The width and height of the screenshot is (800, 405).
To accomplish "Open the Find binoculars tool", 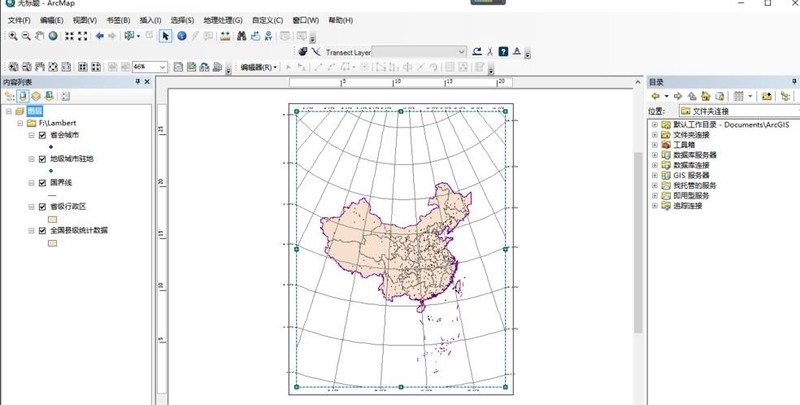I will pos(242,36).
